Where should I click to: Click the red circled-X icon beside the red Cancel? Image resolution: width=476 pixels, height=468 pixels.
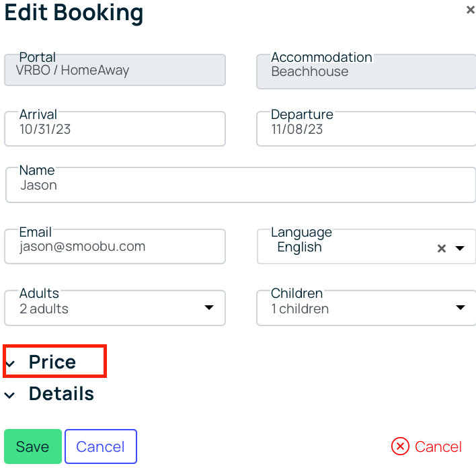tap(400, 446)
